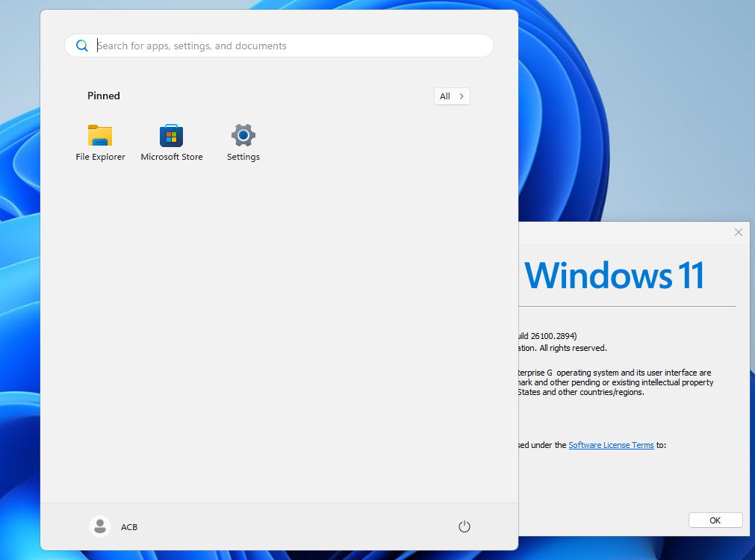Click the Windows 11 logo text in dialog

pyautogui.click(x=615, y=276)
